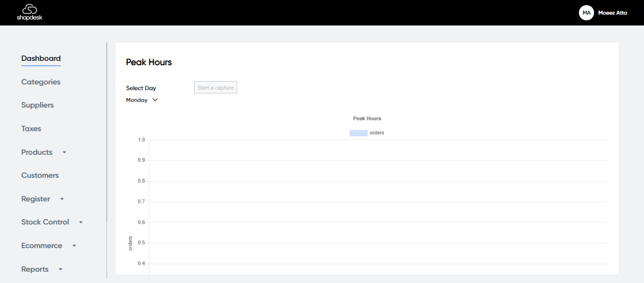
Task: Click the blue orders legend swatch
Action: point(358,133)
